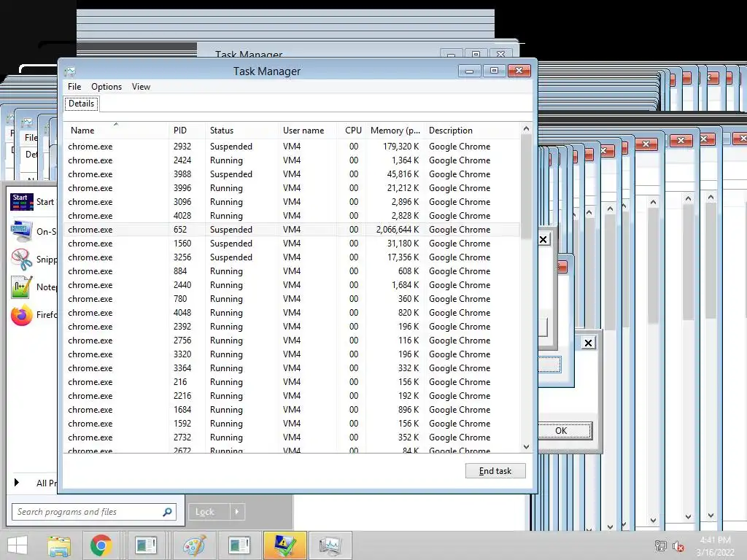Select chrome.exe row with PID 1560

point(292,244)
